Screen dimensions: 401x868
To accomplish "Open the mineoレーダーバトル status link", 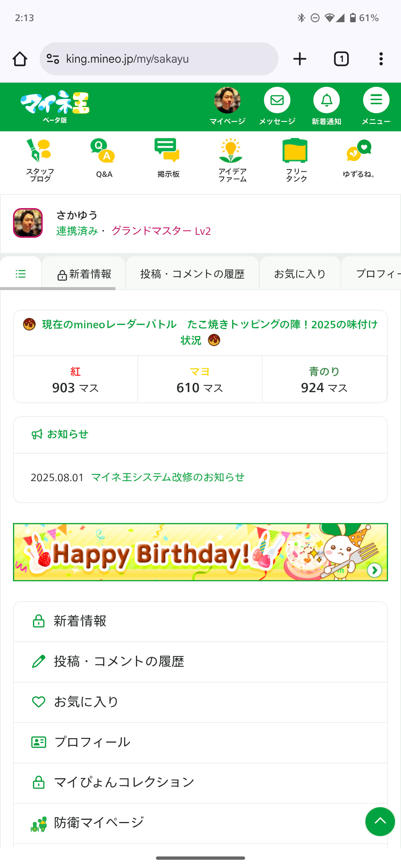I will point(200,332).
